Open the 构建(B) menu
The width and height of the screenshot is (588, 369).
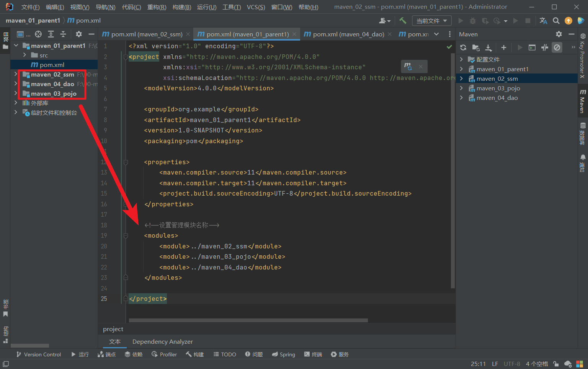click(x=181, y=7)
